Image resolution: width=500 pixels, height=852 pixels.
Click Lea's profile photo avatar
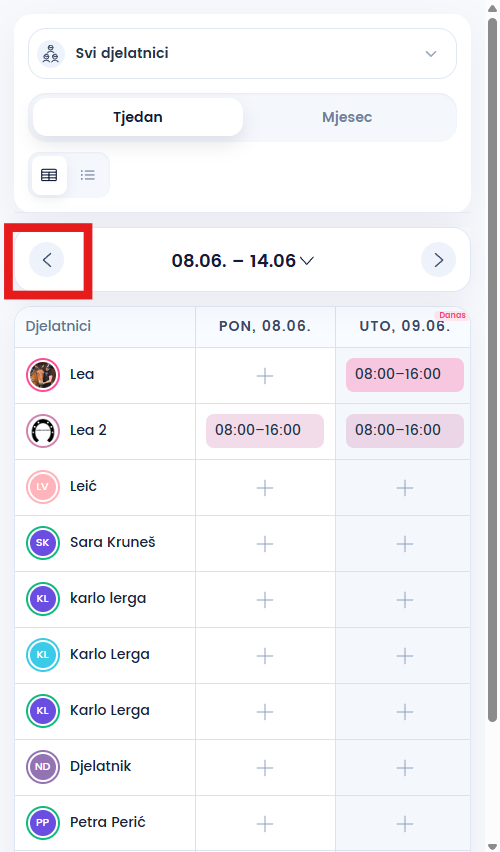point(43,375)
